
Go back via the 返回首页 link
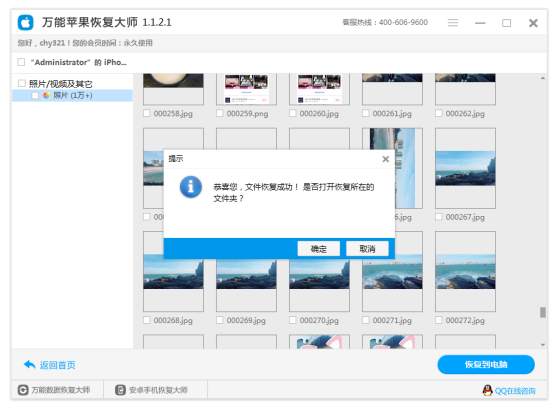tap(57, 365)
